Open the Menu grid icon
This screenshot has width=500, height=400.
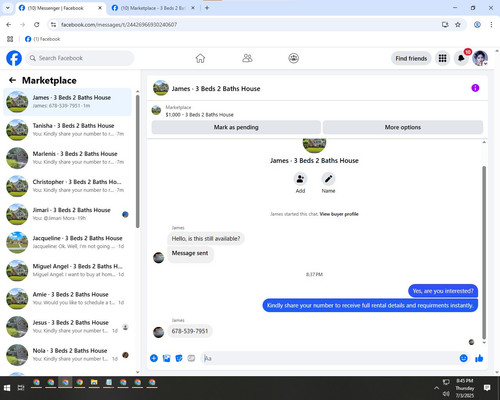tap(442, 58)
